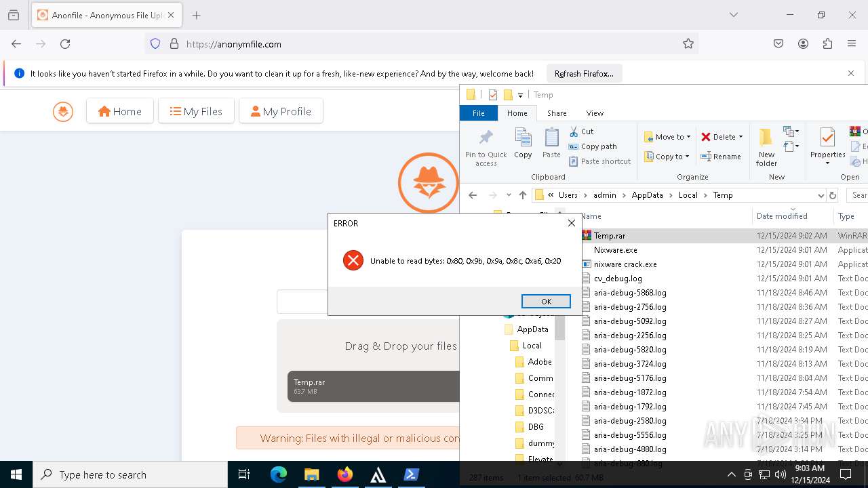Open Firefox application menu

pyautogui.click(x=852, y=44)
